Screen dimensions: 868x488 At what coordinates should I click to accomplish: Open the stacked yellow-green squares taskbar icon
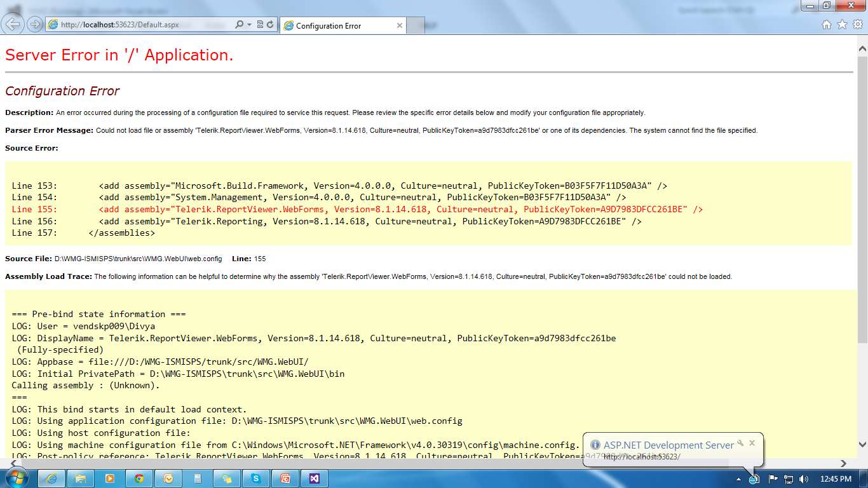227,478
